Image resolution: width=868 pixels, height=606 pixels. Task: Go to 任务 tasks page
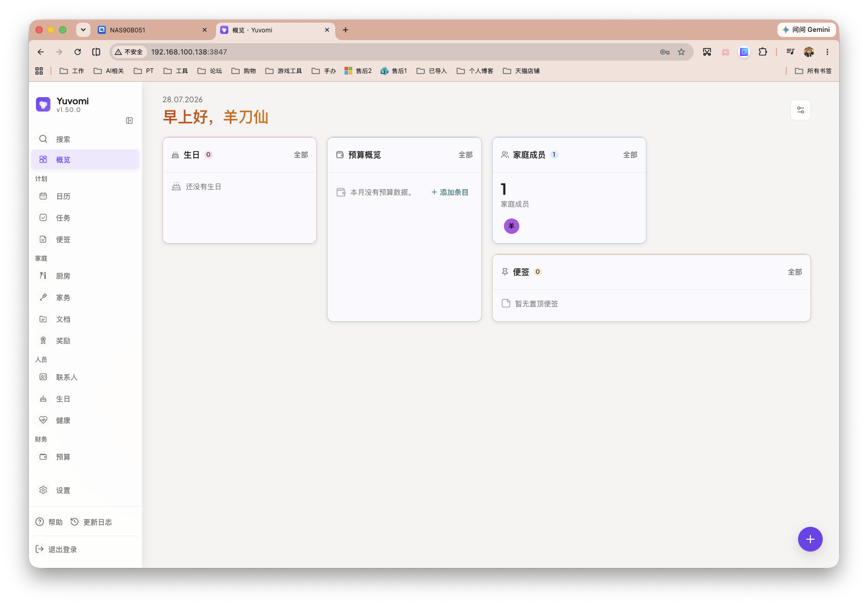pos(85,217)
